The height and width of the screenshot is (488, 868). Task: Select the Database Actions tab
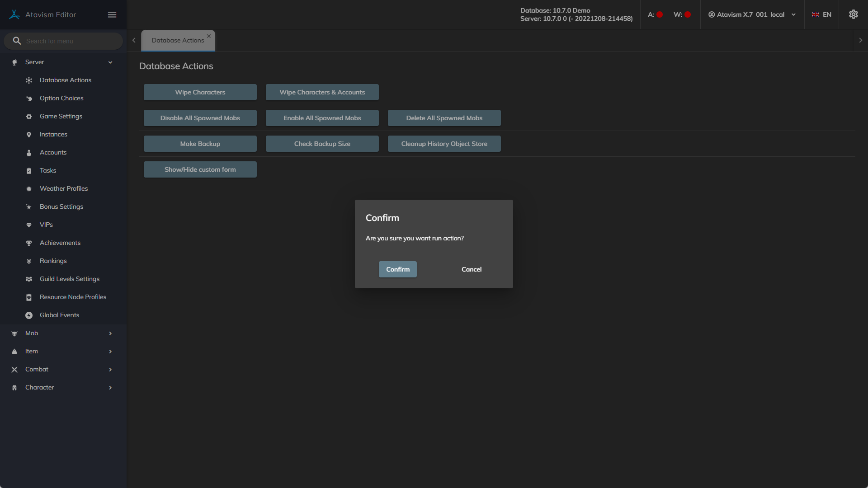pyautogui.click(x=178, y=40)
